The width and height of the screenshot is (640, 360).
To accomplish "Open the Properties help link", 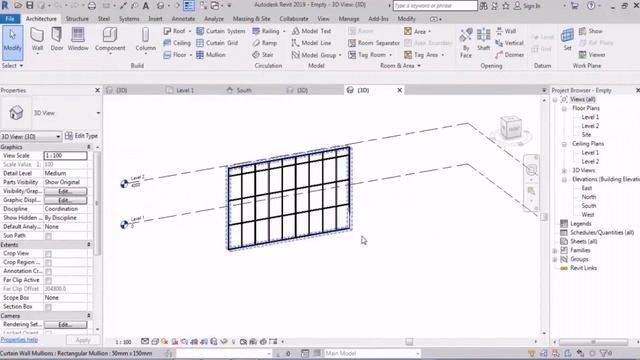I will (x=19, y=340).
